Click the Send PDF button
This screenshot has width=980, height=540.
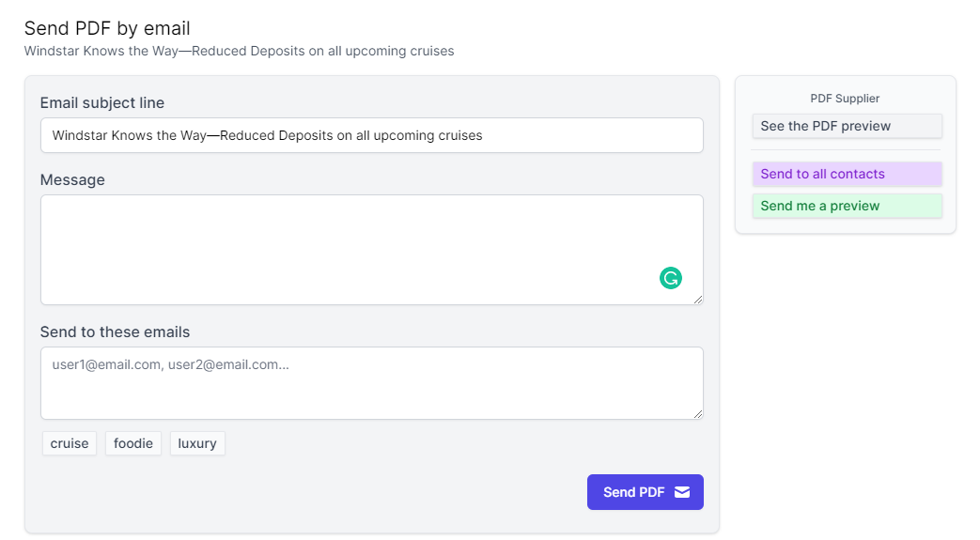click(645, 492)
